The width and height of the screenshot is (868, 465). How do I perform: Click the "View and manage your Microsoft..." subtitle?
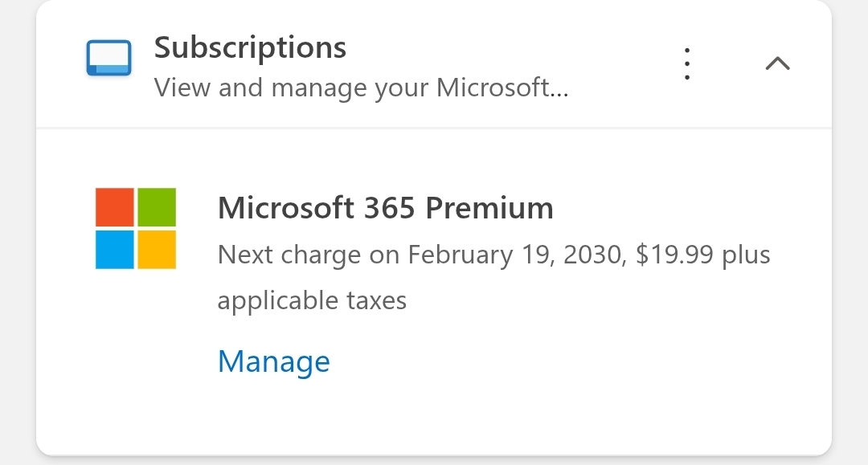point(361,87)
